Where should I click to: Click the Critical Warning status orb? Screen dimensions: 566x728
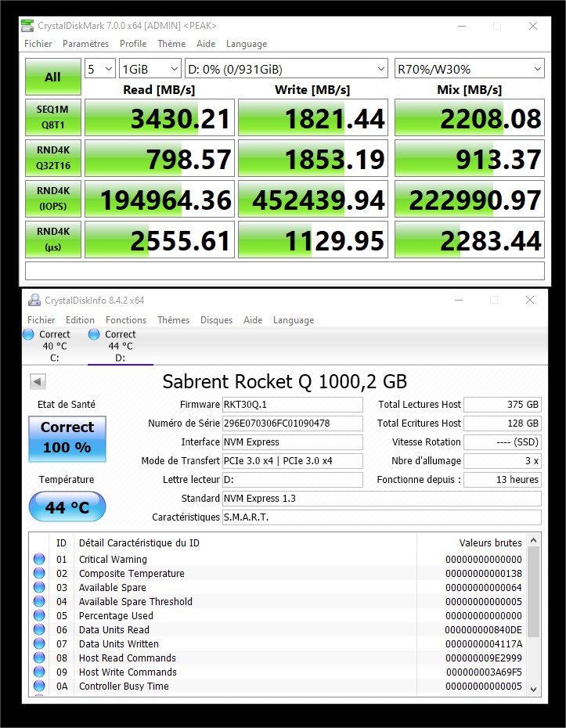coord(39,559)
